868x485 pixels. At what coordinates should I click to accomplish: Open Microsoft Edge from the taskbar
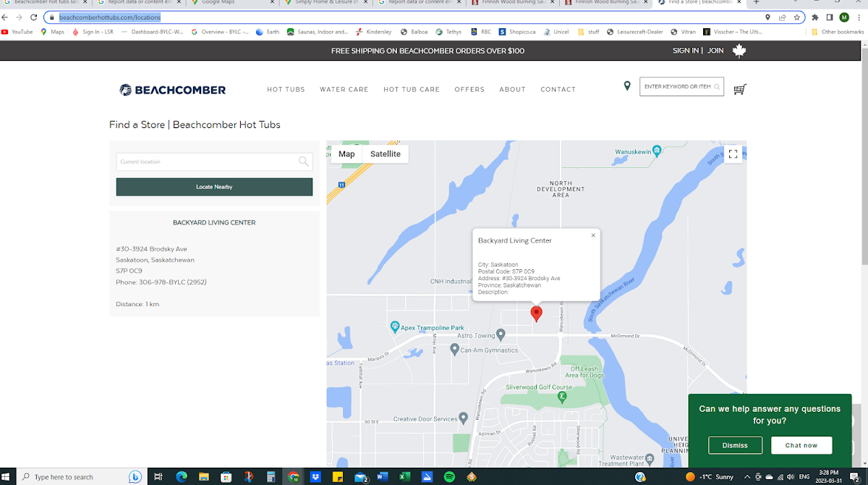182,477
